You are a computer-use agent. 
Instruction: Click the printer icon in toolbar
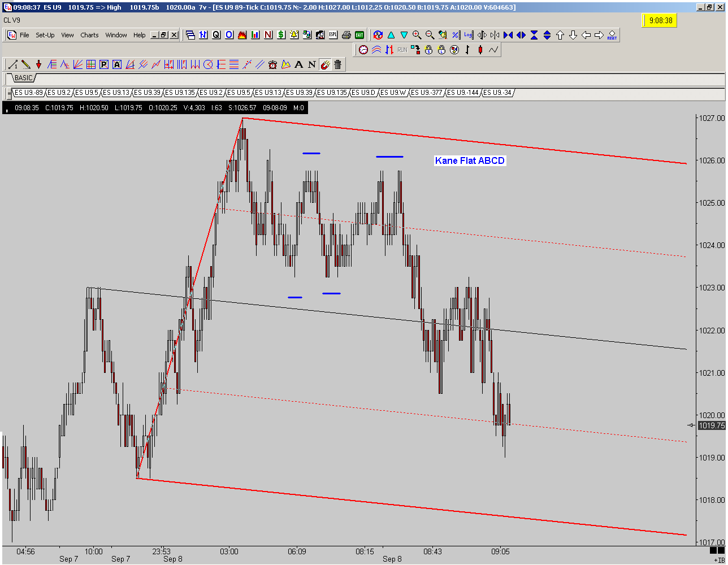(346, 35)
